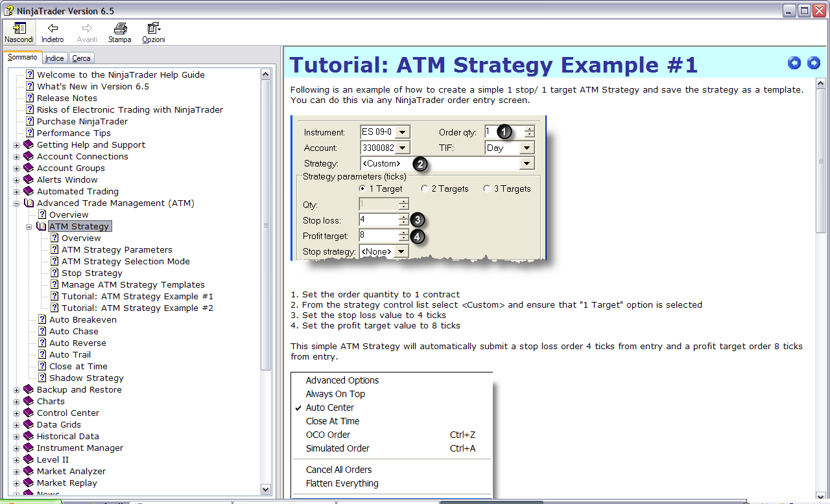Image resolution: width=830 pixels, height=504 pixels.
Task: Click the previous topic blue arrow icon
Action: tap(794, 63)
